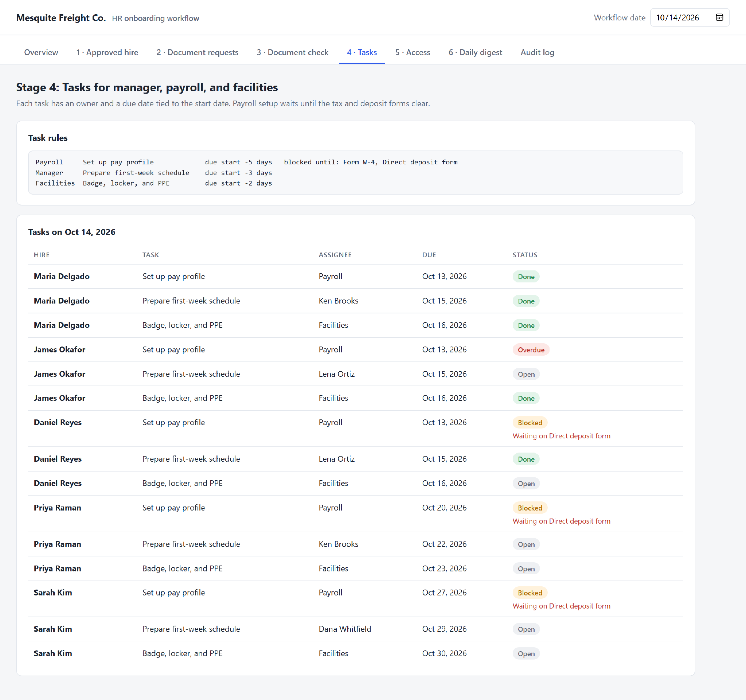Click Blocked badge in Sarah Kim pay profile row

click(x=530, y=593)
